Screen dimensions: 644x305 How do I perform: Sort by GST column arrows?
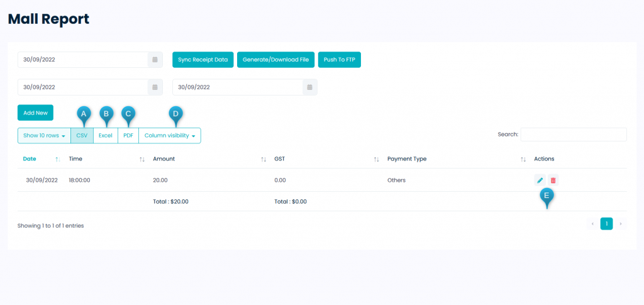click(376, 159)
